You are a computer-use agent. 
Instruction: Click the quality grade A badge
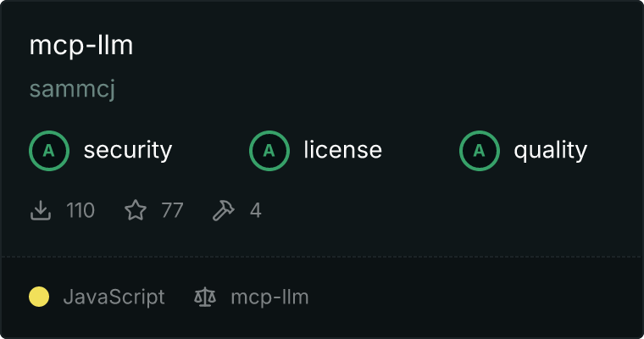point(480,151)
